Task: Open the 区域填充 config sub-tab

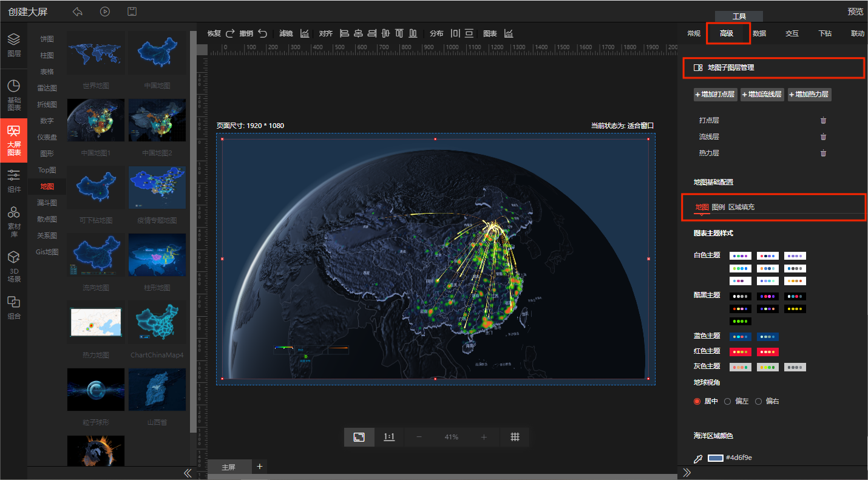Action: click(741, 207)
